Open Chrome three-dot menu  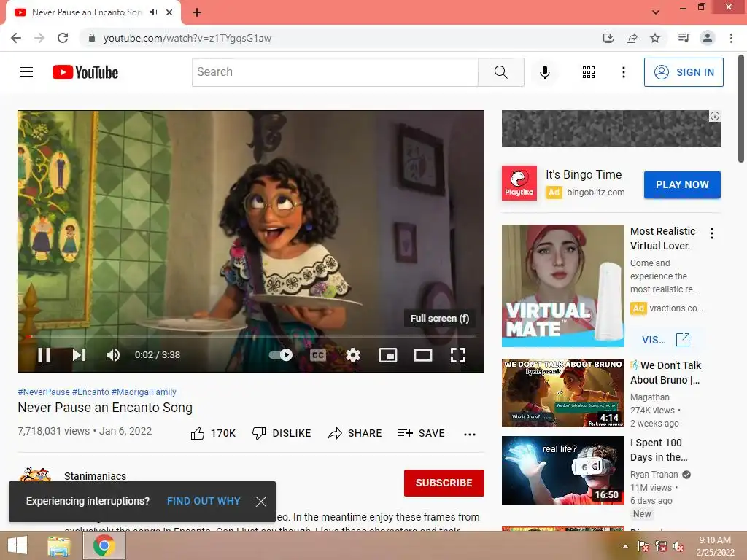pos(731,38)
